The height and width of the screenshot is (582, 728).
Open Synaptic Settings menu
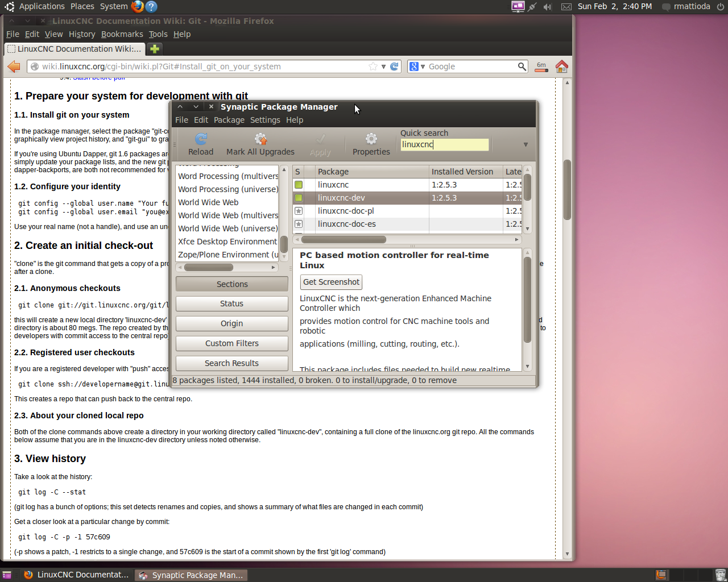pyautogui.click(x=265, y=120)
